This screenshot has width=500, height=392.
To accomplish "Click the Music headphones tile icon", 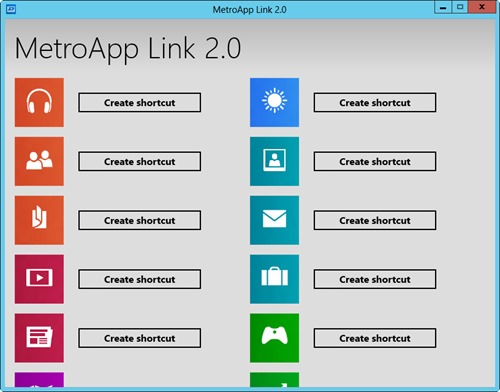I will click(x=39, y=102).
